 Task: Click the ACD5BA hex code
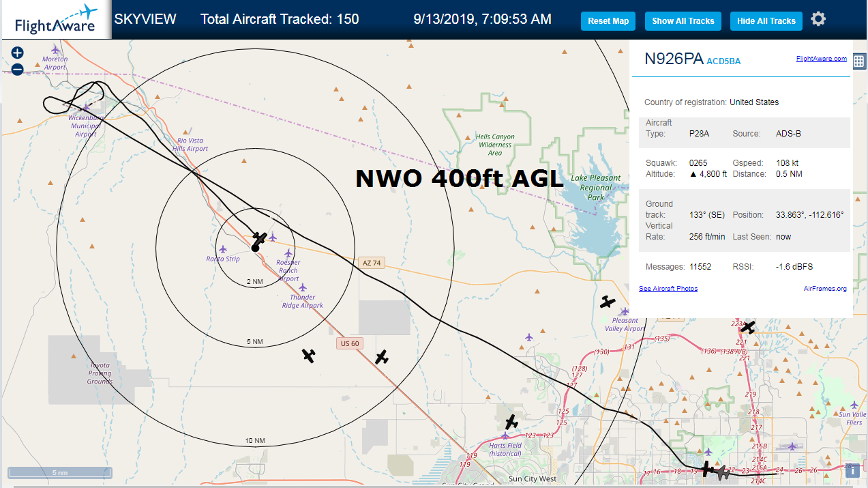tap(723, 61)
